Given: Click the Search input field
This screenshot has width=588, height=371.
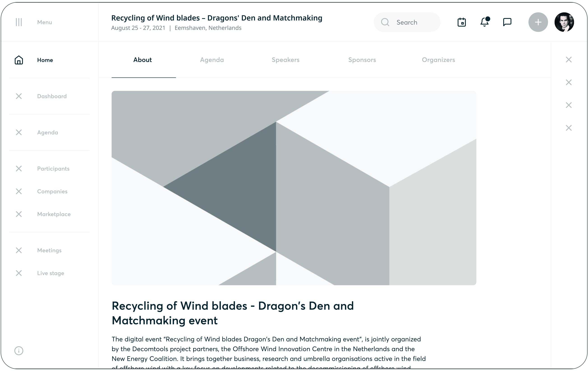Looking at the screenshot, I should [413, 22].
